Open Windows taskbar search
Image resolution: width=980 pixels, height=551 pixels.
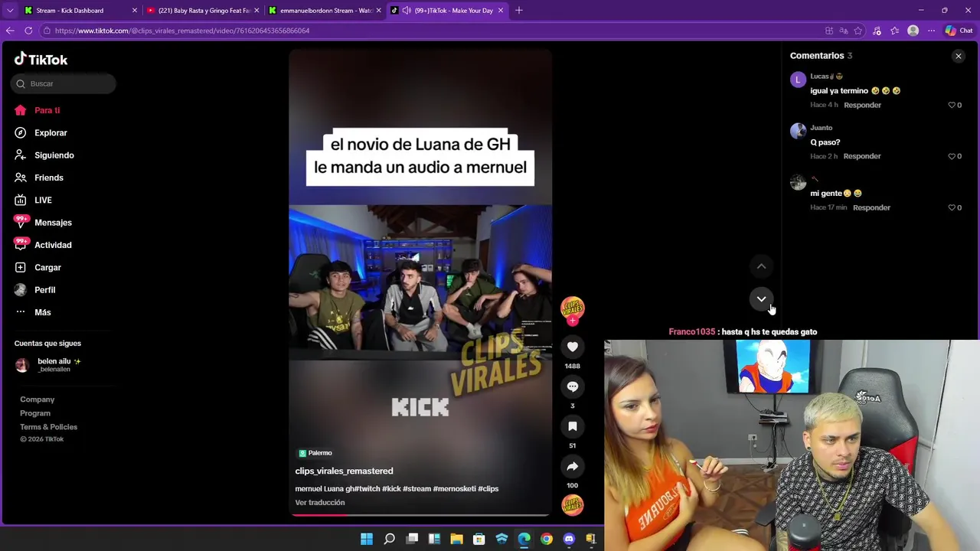pos(389,540)
